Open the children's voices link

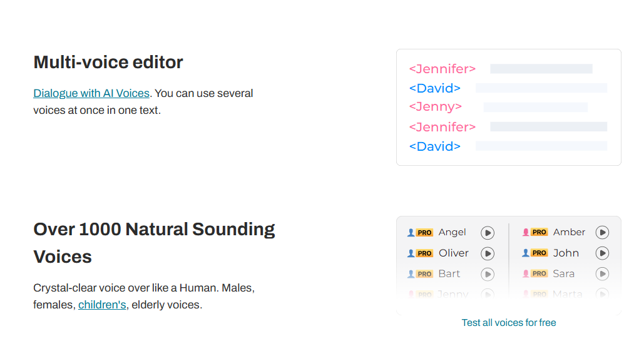point(102,305)
